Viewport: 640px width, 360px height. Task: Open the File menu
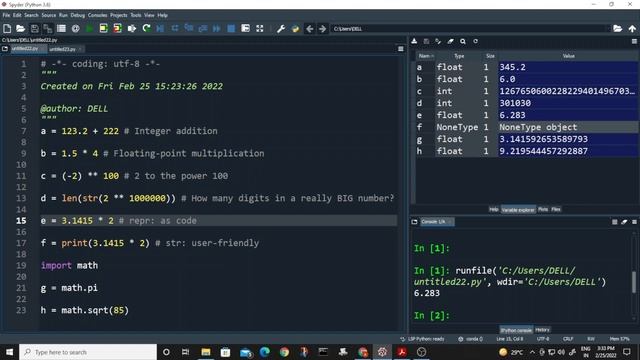6,15
